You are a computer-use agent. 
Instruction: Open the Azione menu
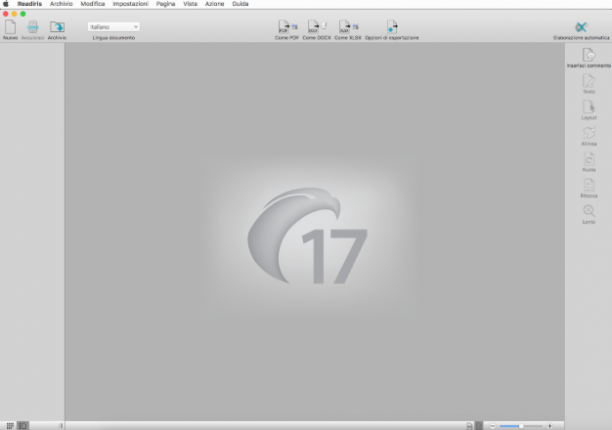(215, 4)
